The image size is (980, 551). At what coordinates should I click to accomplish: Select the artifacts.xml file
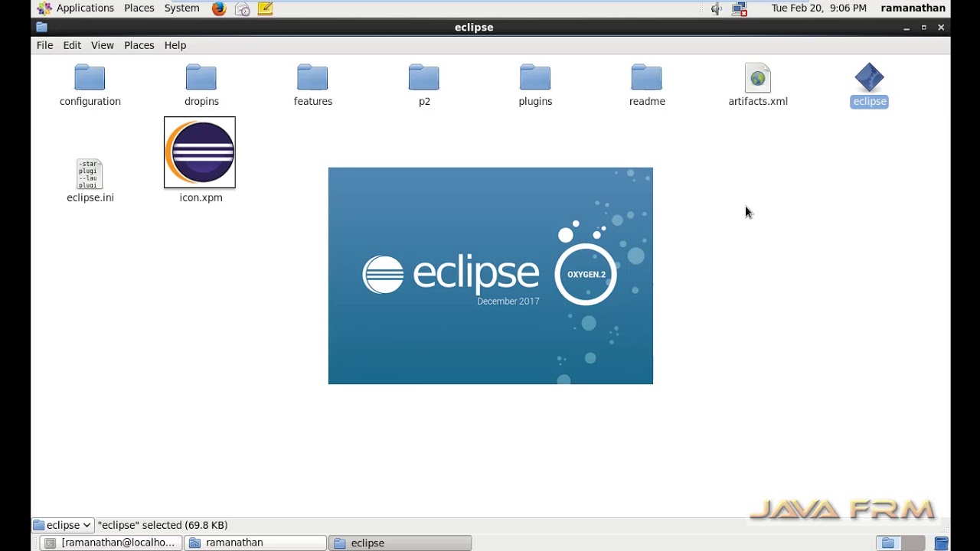[x=758, y=85]
